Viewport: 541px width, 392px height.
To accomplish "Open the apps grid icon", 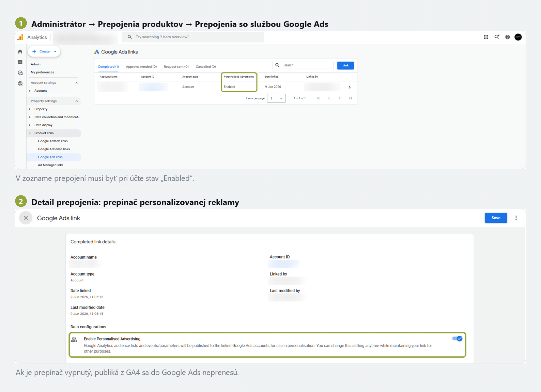I will pyautogui.click(x=486, y=37).
